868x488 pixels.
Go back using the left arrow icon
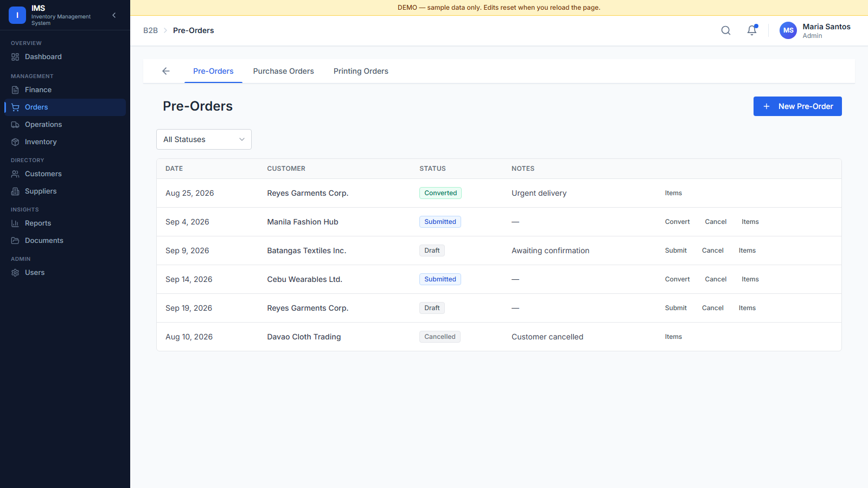(166, 71)
